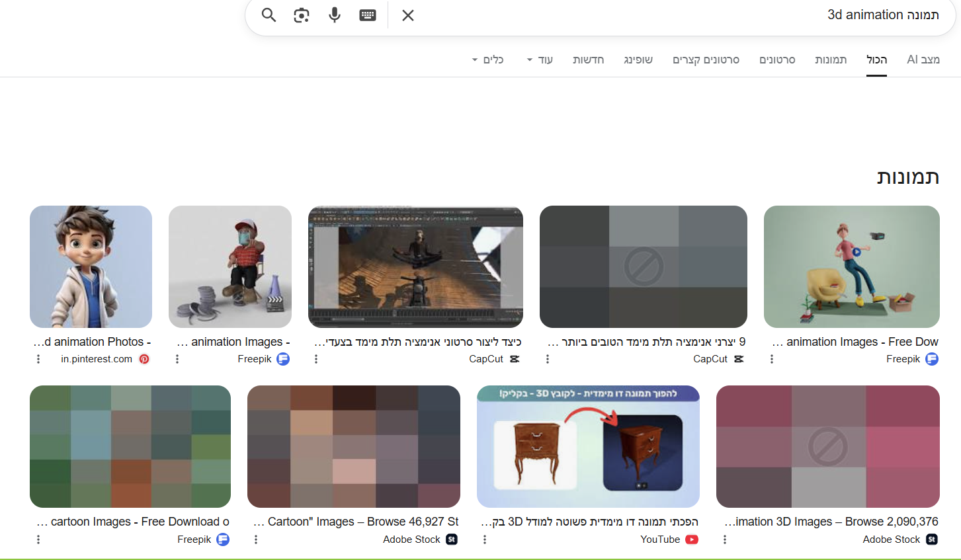
Task: Click the CapCut logo under "9 יצרני אנימציה" card
Action: click(739, 359)
